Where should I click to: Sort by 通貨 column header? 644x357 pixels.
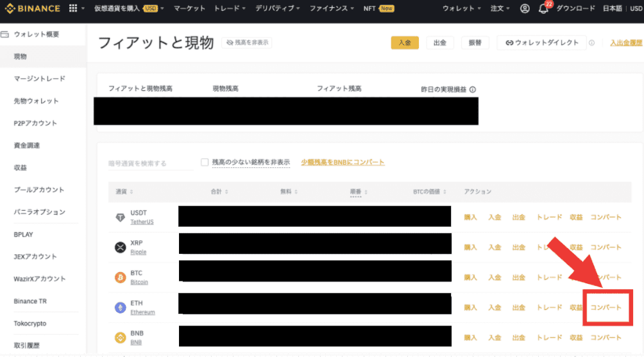(x=124, y=192)
